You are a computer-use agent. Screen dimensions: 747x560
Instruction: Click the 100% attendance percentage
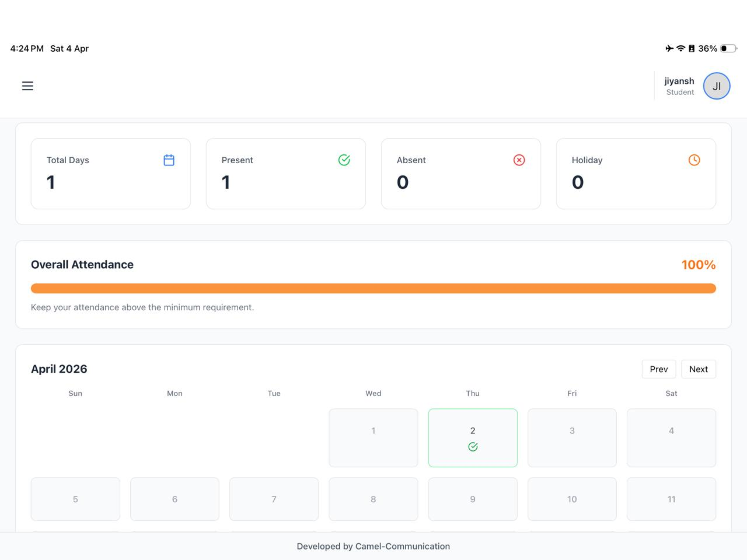click(698, 265)
